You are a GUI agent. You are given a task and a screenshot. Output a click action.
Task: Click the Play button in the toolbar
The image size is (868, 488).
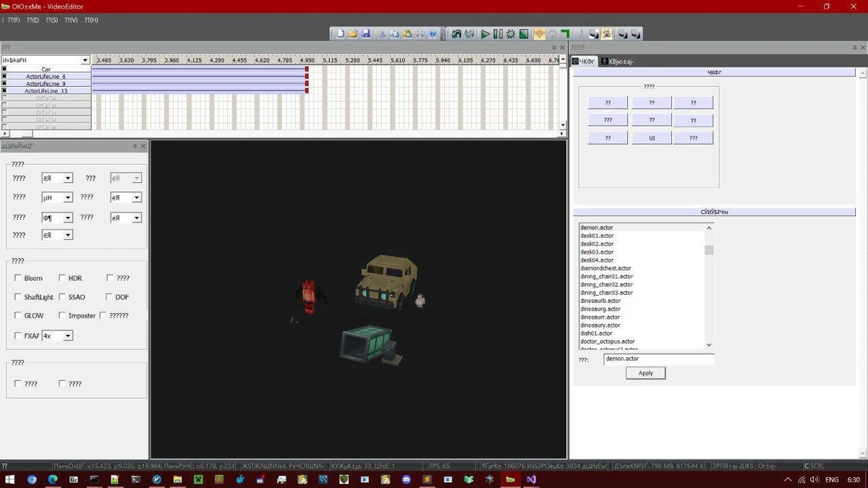(x=485, y=33)
